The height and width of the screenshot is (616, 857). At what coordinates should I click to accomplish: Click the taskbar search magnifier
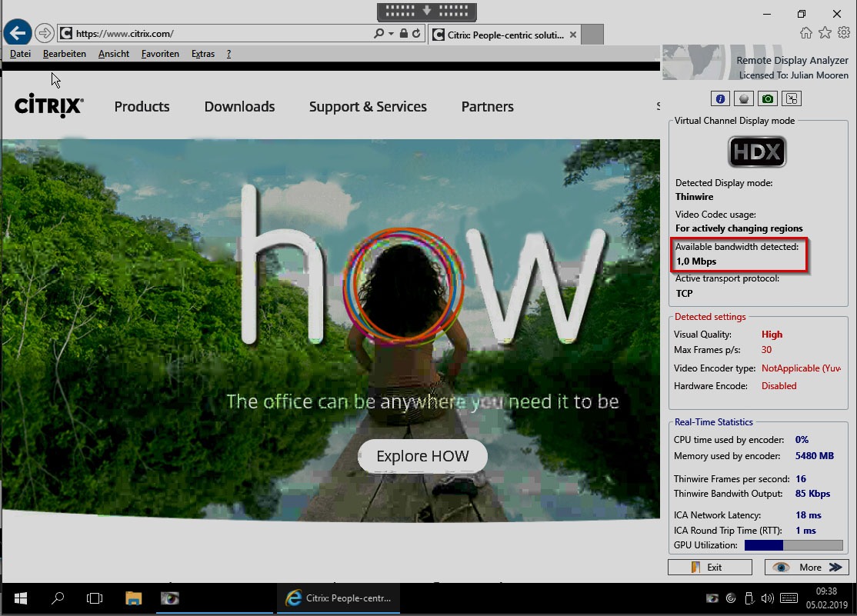58,598
